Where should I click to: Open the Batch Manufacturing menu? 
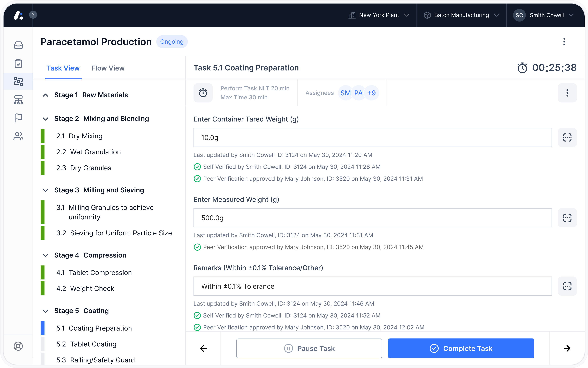461,15
